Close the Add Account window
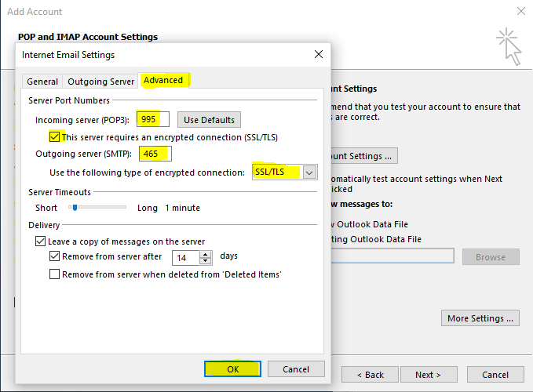This screenshot has width=533, height=392. pyautogui.click(x=520, y=12)
